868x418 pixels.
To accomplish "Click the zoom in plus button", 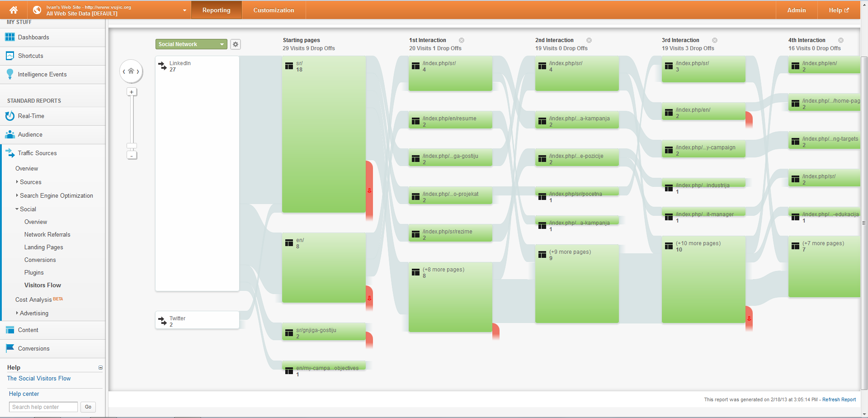I will coord(132,92).
